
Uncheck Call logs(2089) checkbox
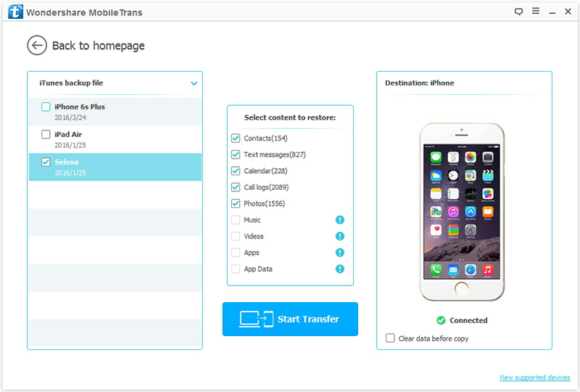point(236,187)
